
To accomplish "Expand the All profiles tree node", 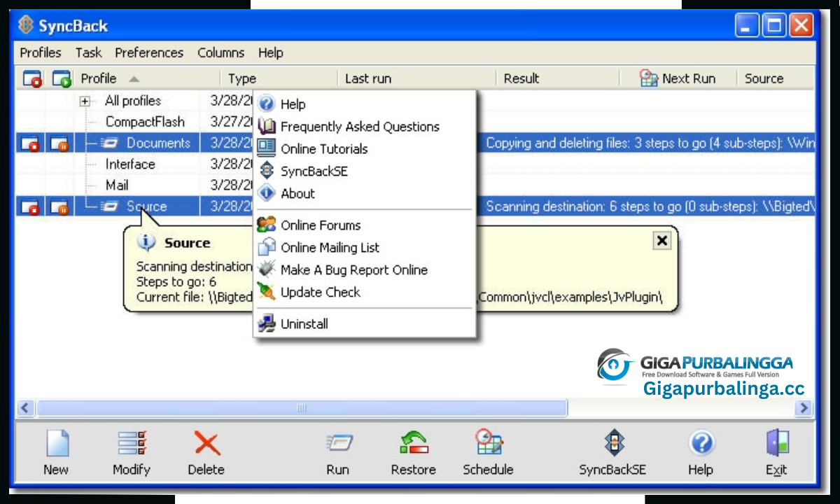I will 85,101.
